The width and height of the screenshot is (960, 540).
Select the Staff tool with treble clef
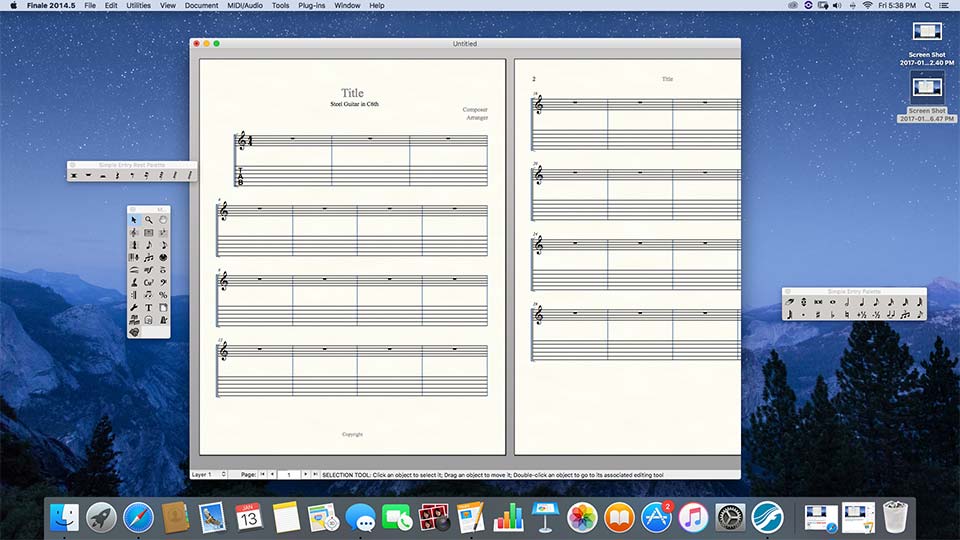tap(133, 233)
